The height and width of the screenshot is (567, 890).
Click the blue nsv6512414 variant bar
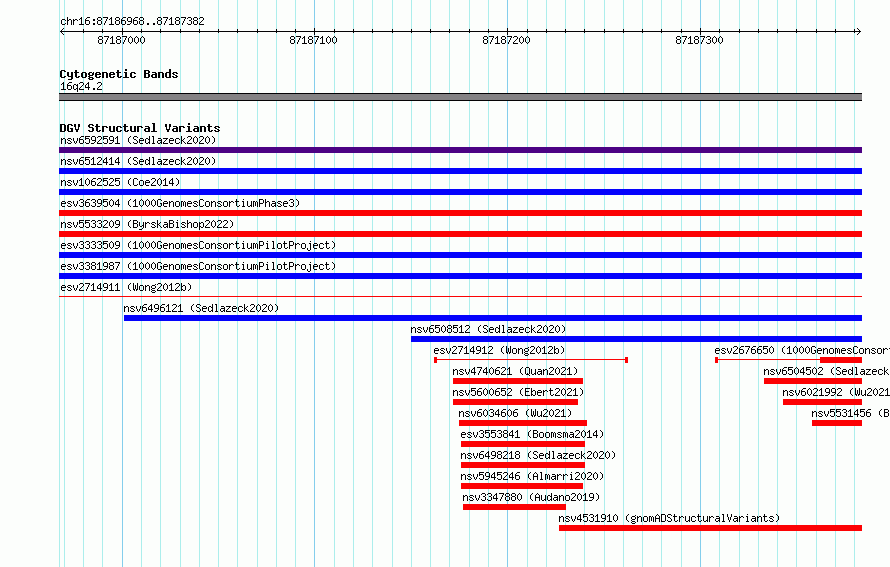tap(460, 171)
